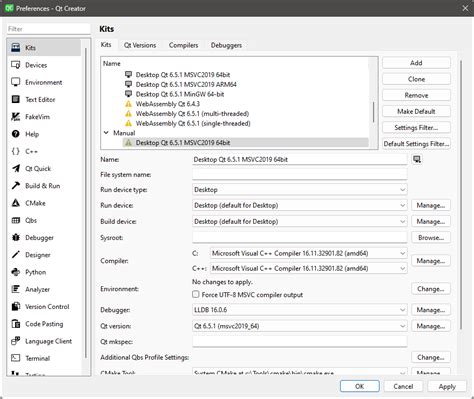Open the Code Pasting icon
The height and width of the screenshot is (399, 474).
click(16, 324)
